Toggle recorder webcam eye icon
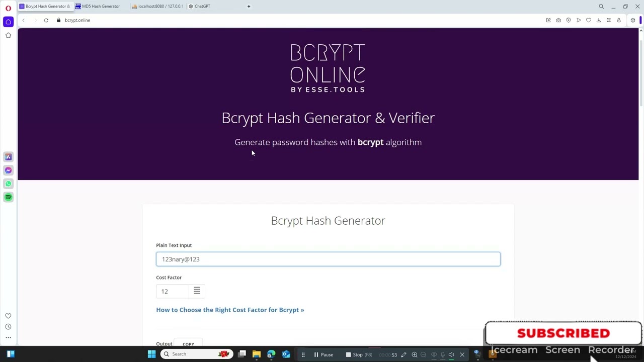The image size is (644, 362). click(434, 354)
